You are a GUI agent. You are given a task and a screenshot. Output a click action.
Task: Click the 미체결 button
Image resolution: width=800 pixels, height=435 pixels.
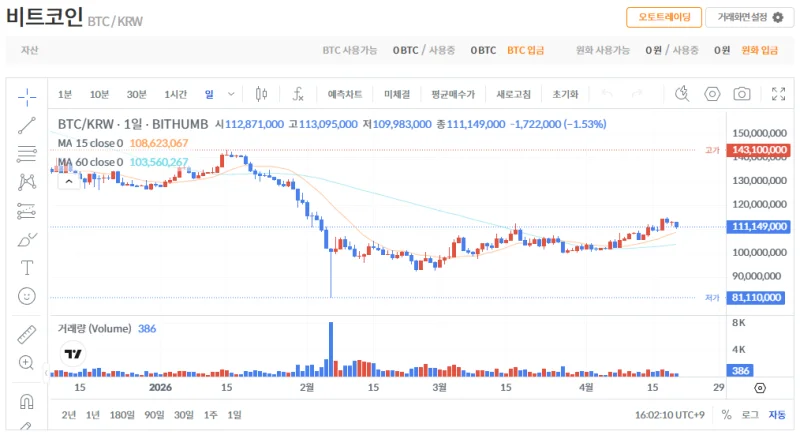(x=397, y=94)
